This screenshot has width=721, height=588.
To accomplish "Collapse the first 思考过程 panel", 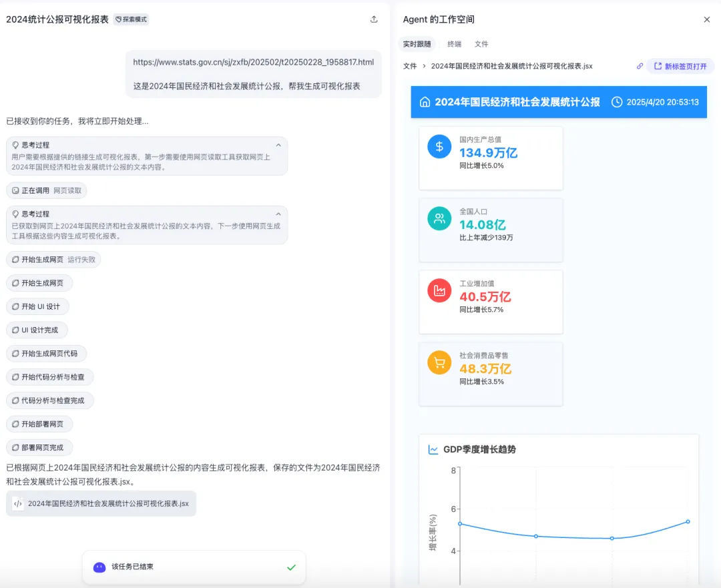I will 278,145.
